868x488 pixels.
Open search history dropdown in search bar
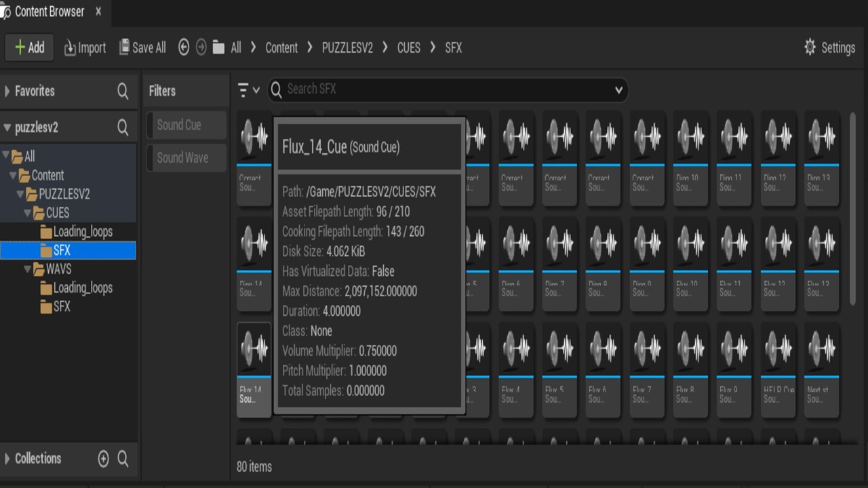pos(618,89)
